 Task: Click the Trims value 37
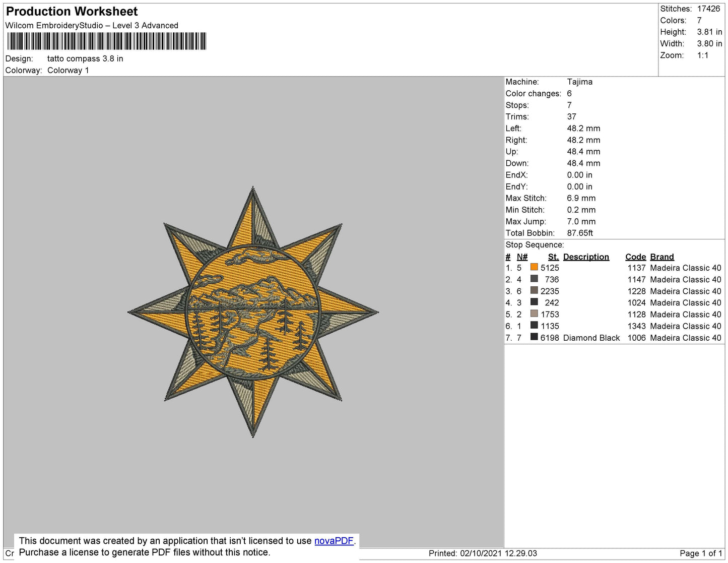pyautogui.click(x=572, y=116)
